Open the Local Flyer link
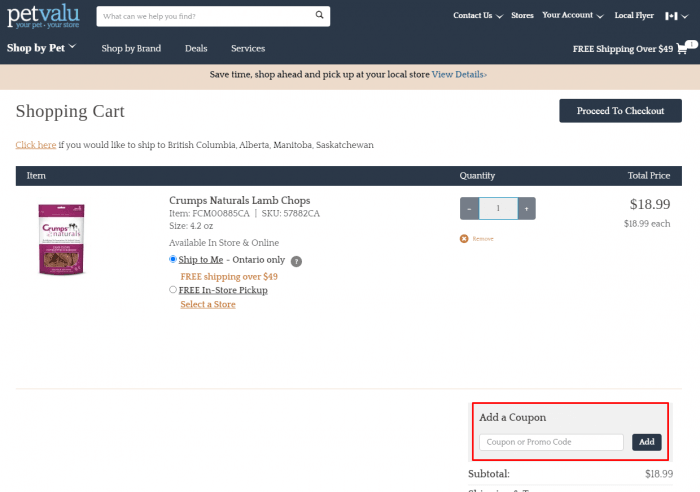The width and height of the screenshot is (700, 492). pos(634,16)
